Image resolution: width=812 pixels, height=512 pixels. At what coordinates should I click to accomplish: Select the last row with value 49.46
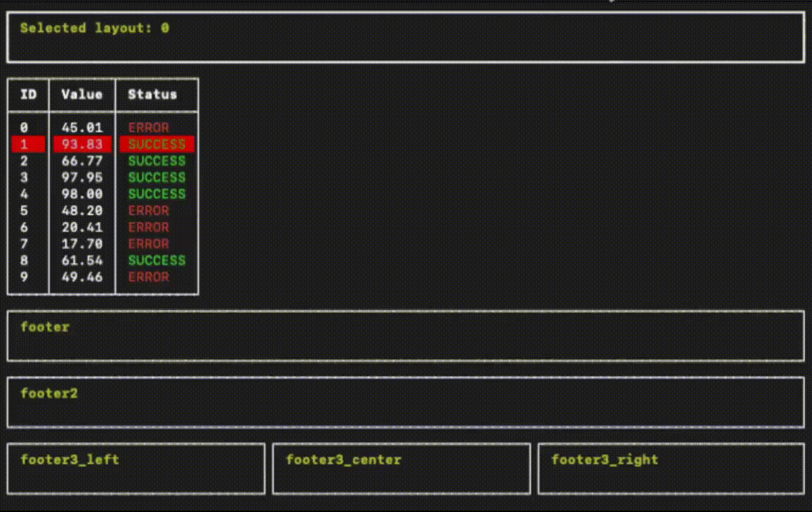(82, 277)
